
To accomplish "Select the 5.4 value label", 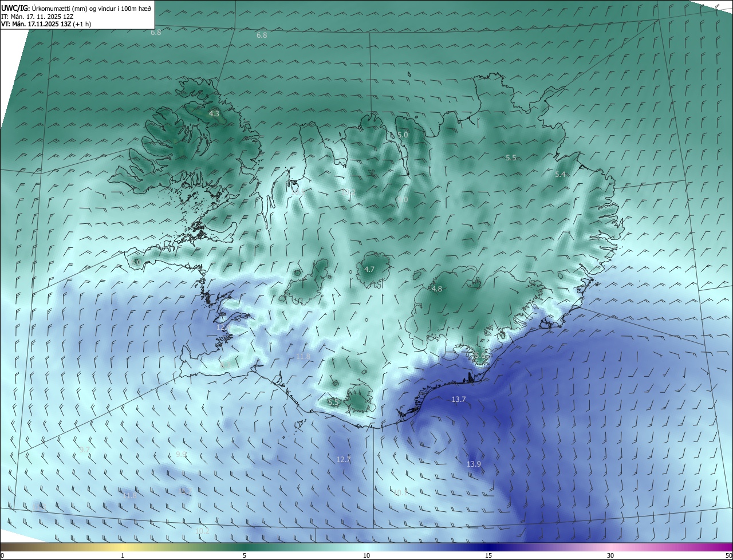I will point(560,175).
